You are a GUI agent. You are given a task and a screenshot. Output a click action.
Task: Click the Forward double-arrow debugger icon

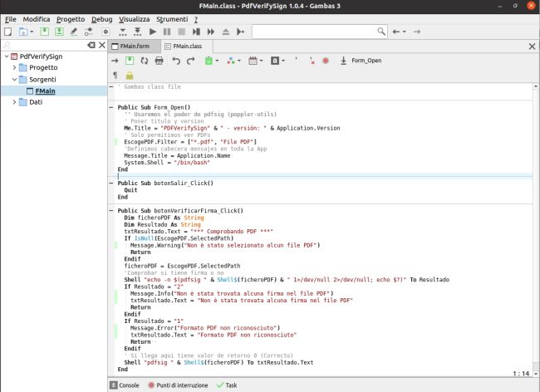(211, 32)
